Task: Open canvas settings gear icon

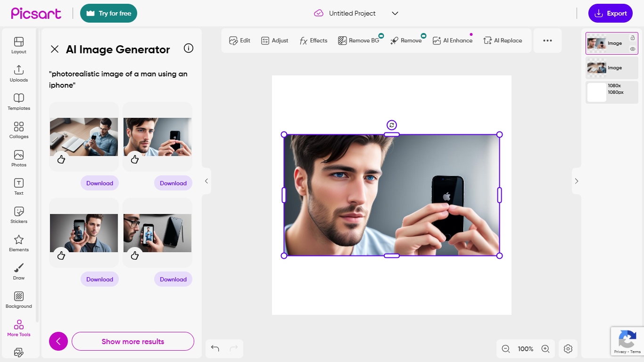Action: point(568,349)
